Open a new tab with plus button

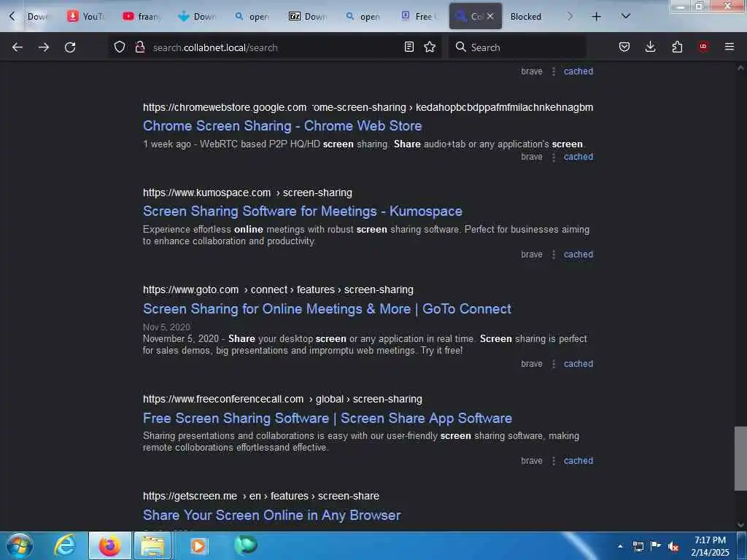tap(596, 17)
